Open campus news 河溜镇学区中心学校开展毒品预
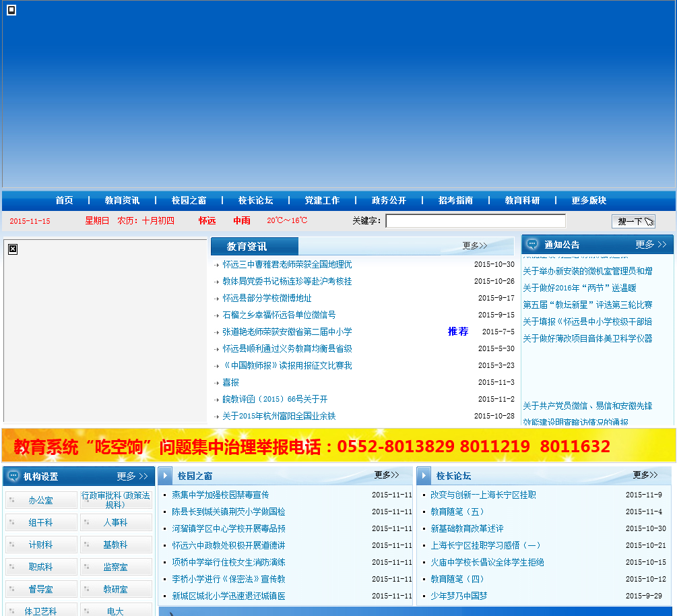Viewport: 677px width, 616px height. click(228, 528)
